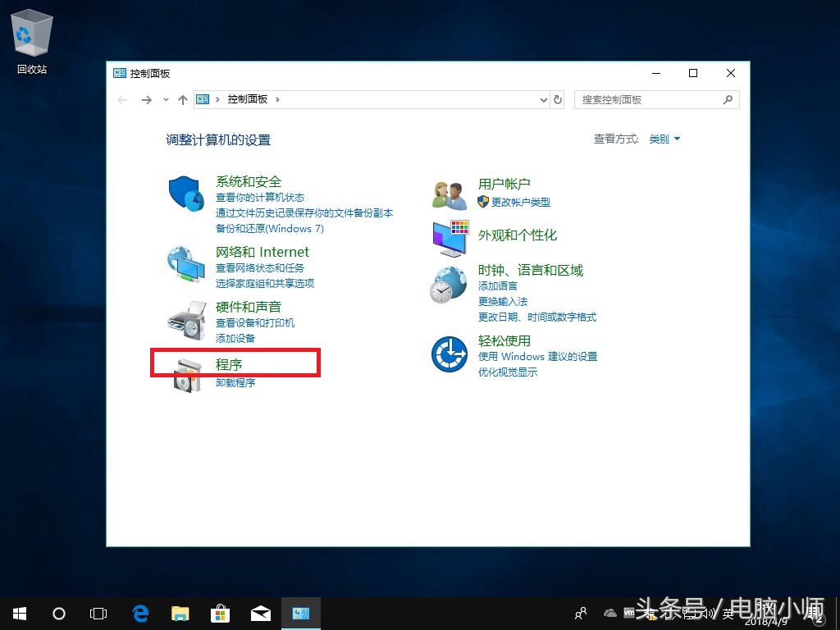Open 备份和还原(Windows 7)

(271, 228)
